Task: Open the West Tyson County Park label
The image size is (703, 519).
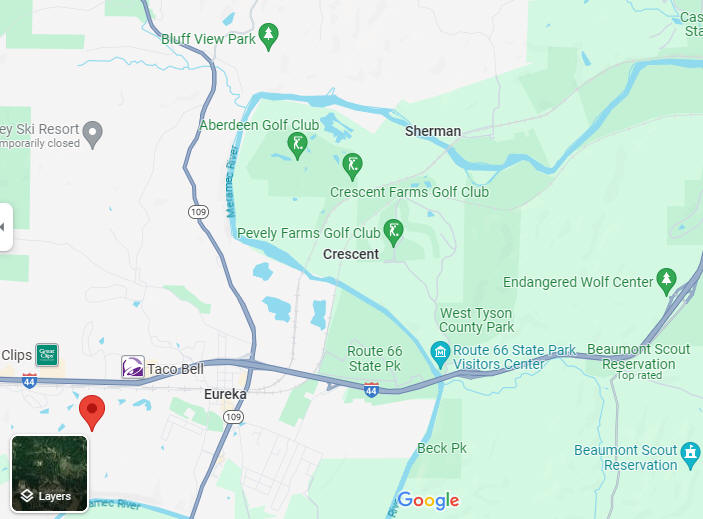Action: 477,320
